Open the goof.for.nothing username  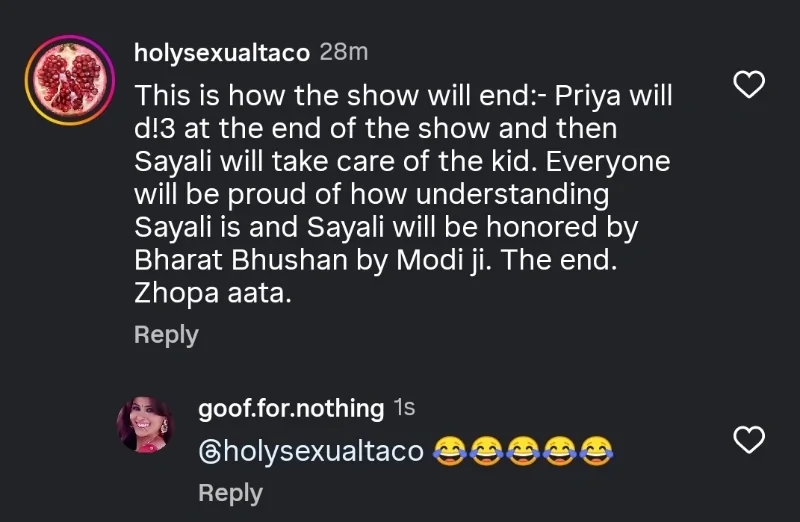click(x=291, y=408)
